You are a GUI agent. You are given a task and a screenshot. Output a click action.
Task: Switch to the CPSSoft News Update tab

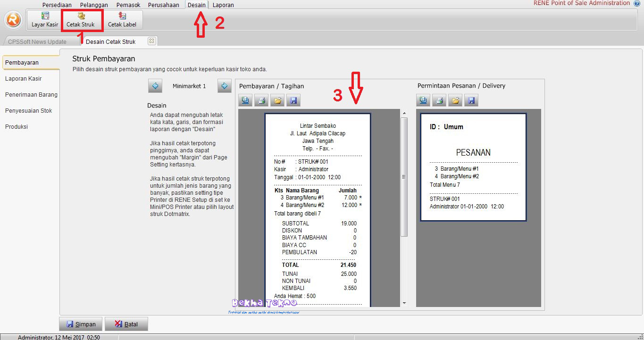37,41
